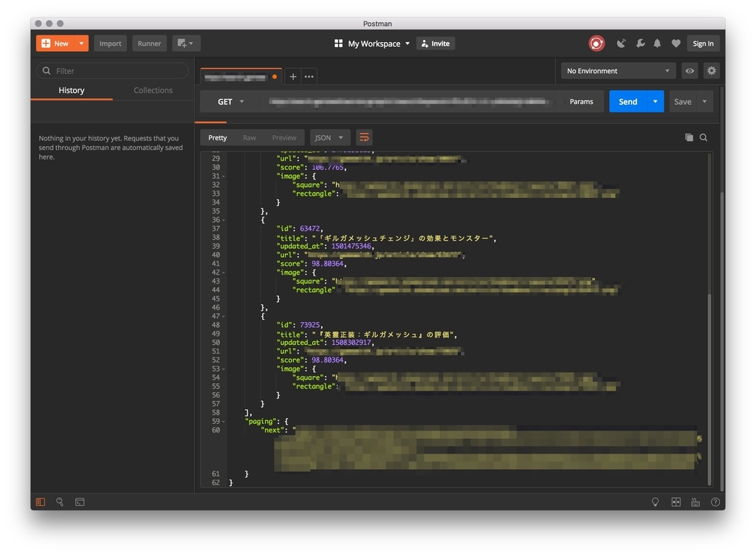Click the updated_at value 1508302917
The width and height of the screenshot is (756, 554).
pyautogui.click(x=351, y=343)
